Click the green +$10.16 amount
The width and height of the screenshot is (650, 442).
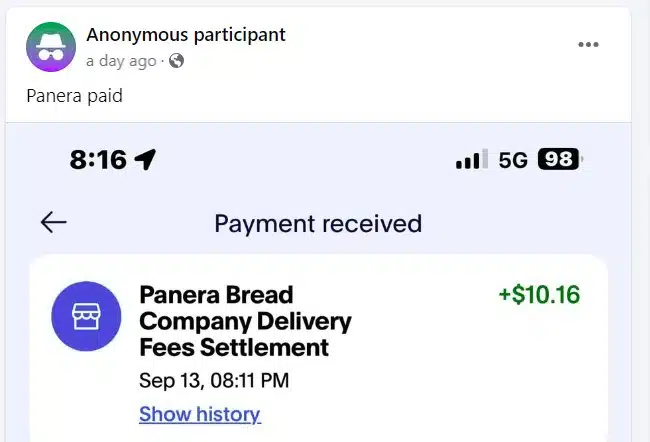point(539,295)
